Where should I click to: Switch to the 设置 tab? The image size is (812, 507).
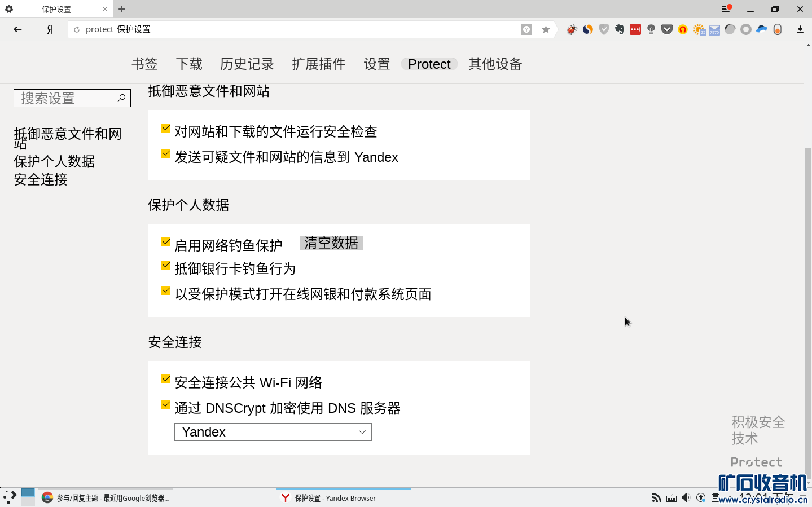point(377,64)
